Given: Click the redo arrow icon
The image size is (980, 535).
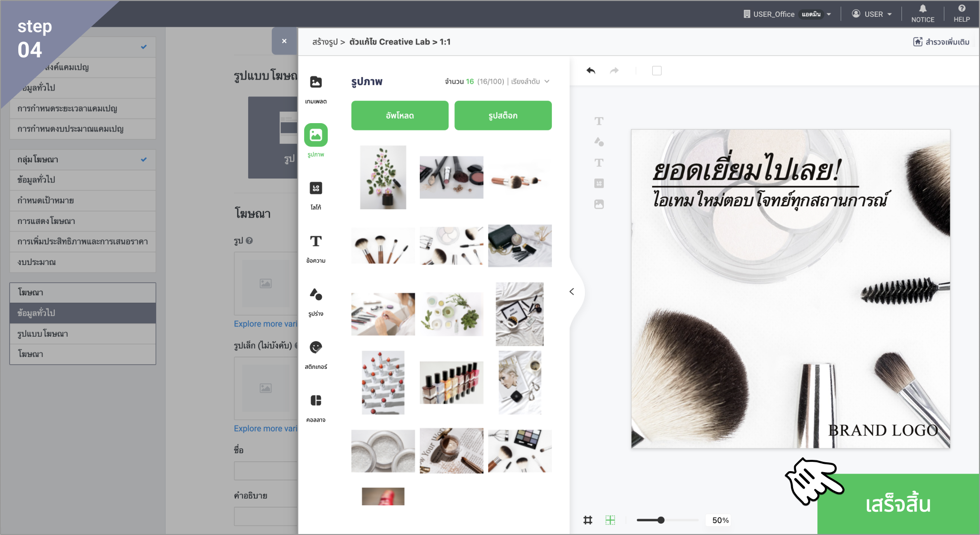Looking at the screenshot, I should (x=614, y=71).
